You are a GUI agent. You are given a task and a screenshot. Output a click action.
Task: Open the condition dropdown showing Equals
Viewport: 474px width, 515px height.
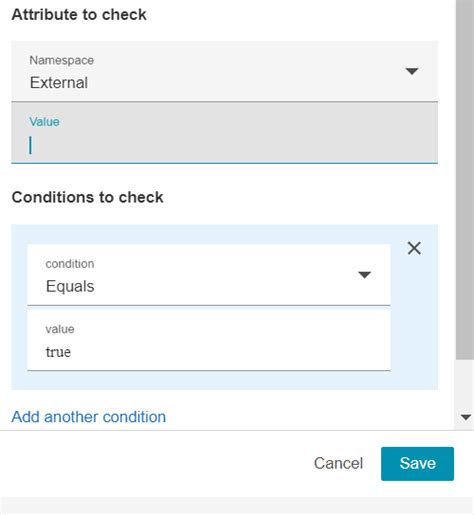(209, 275)
